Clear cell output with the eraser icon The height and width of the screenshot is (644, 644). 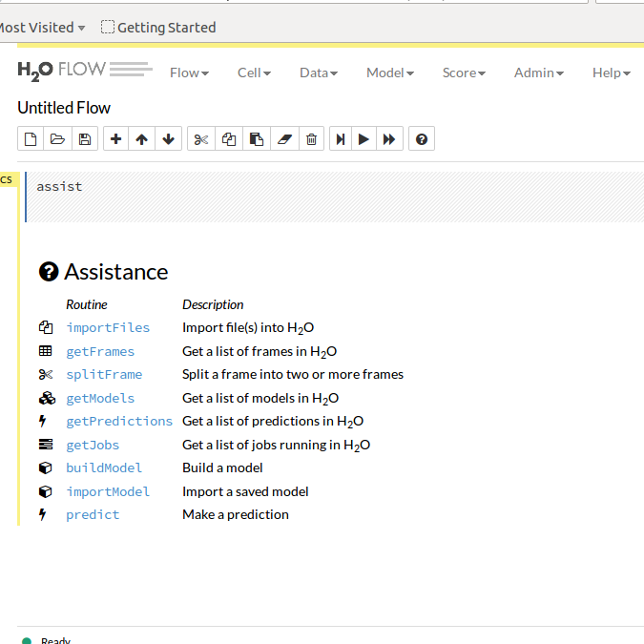click(x=283, y=139)
